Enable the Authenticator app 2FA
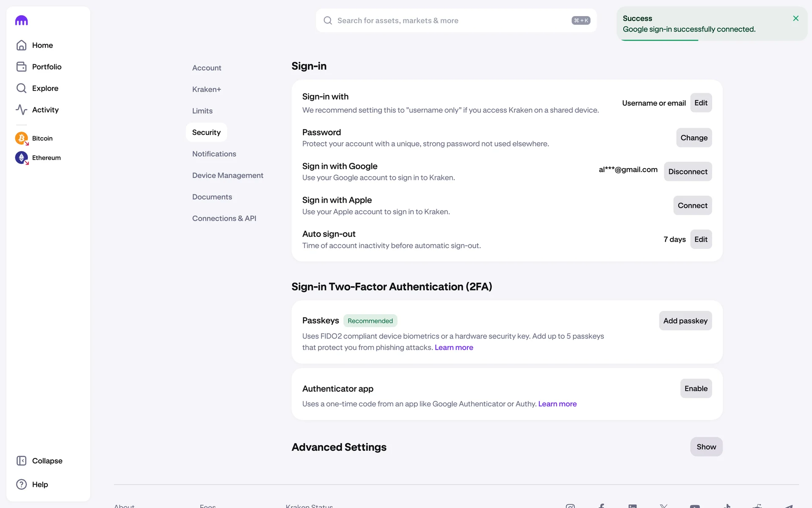812x508 pixels. coord(696,388)
